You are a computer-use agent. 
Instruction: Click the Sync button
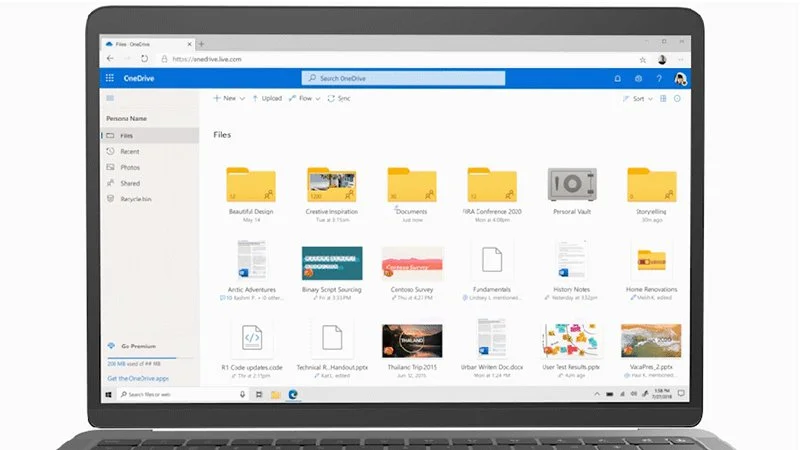[x=339, y=98]
